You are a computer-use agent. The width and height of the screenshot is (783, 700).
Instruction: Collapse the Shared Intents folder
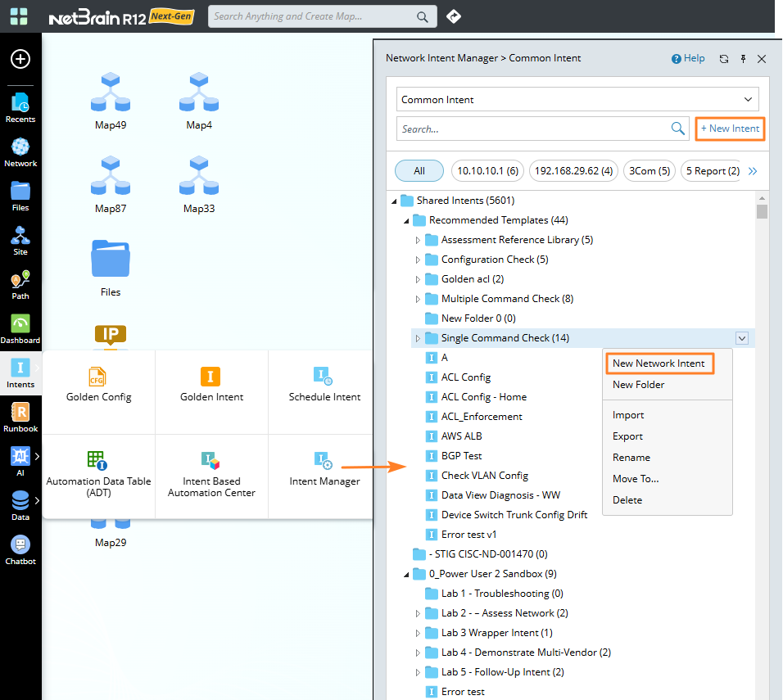(x=394, y=201)
